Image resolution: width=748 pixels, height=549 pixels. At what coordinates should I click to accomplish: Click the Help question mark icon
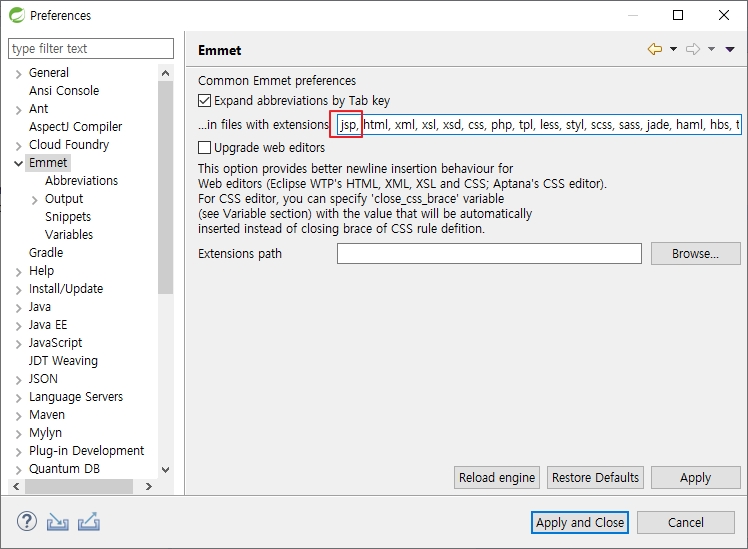click(x=27, y=521)
